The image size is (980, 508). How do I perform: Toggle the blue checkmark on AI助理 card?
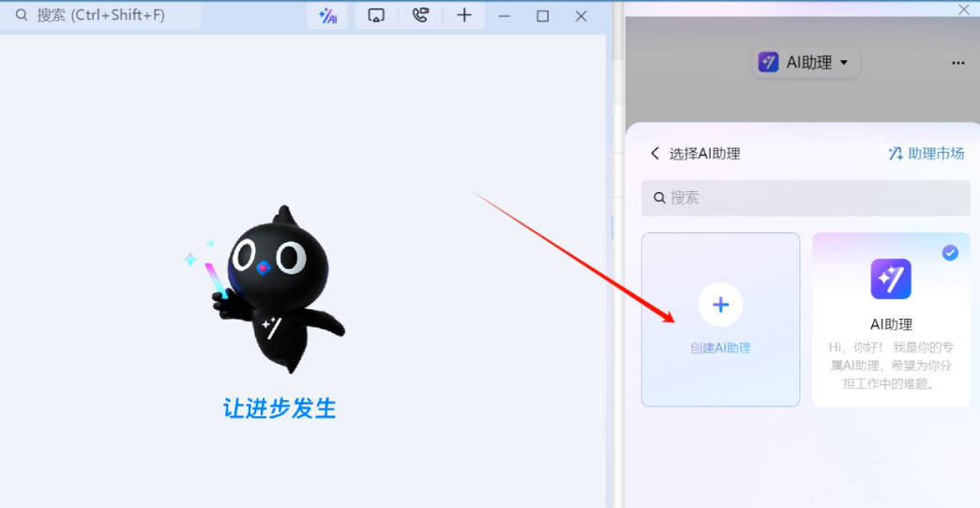point(950,252)
